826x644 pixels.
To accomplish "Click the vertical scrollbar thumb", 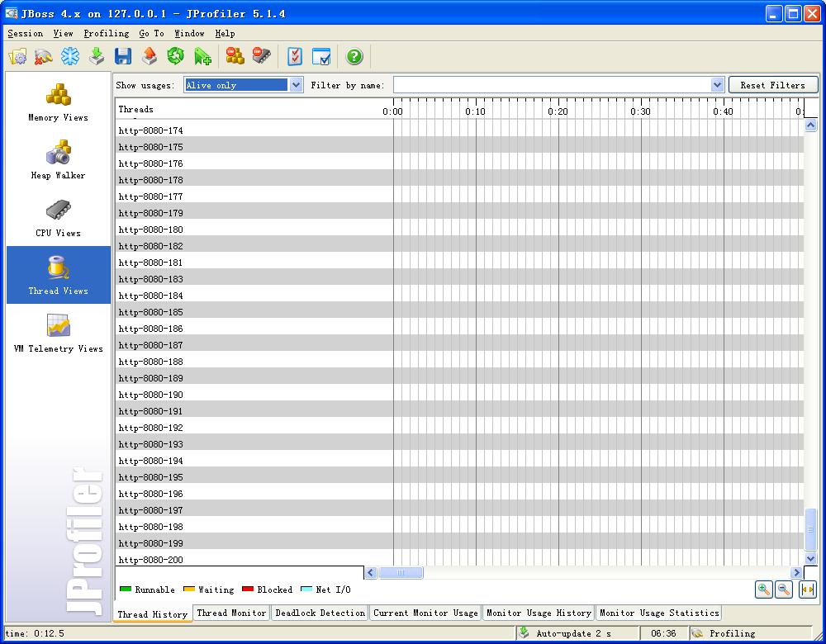I will pyautogui.click(x=811, y=529).
